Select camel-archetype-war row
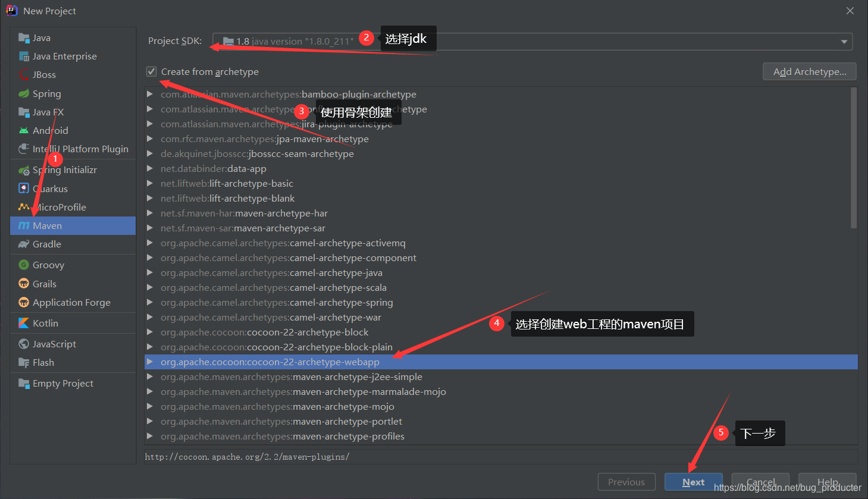The image size is (868, 499). (x=501, y=317)
